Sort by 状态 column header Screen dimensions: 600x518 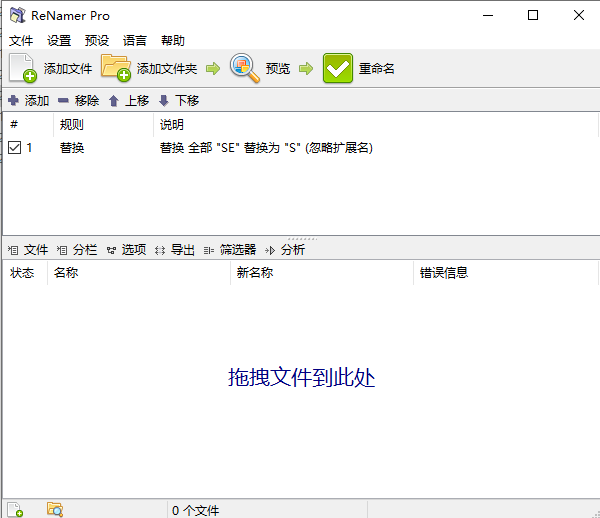tap(25, 273)
